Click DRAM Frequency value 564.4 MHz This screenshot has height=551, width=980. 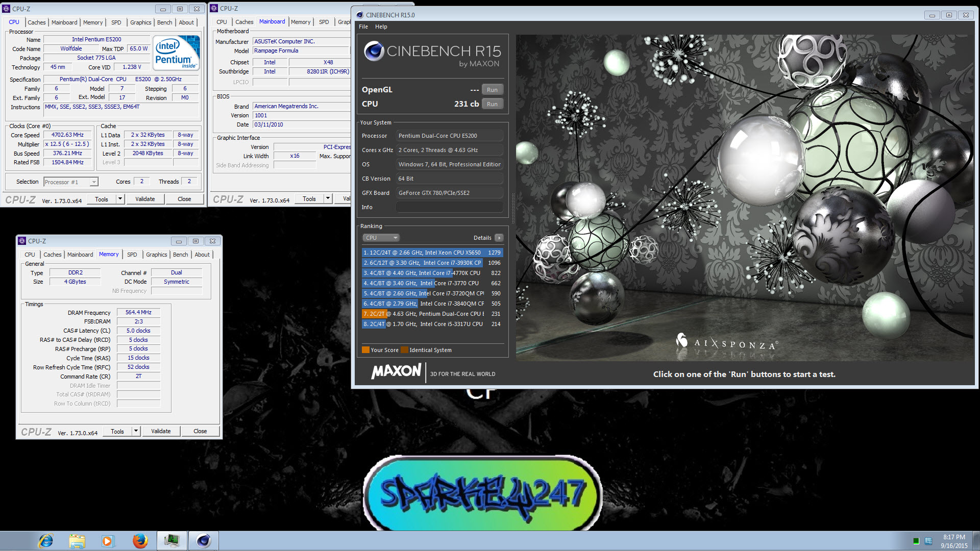[138, 312]
